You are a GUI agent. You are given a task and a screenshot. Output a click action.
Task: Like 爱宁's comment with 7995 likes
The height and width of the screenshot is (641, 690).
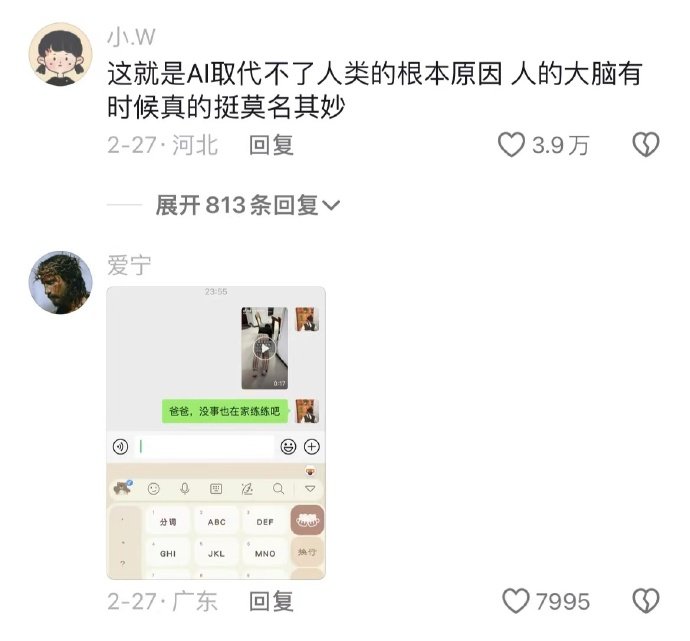516,601
